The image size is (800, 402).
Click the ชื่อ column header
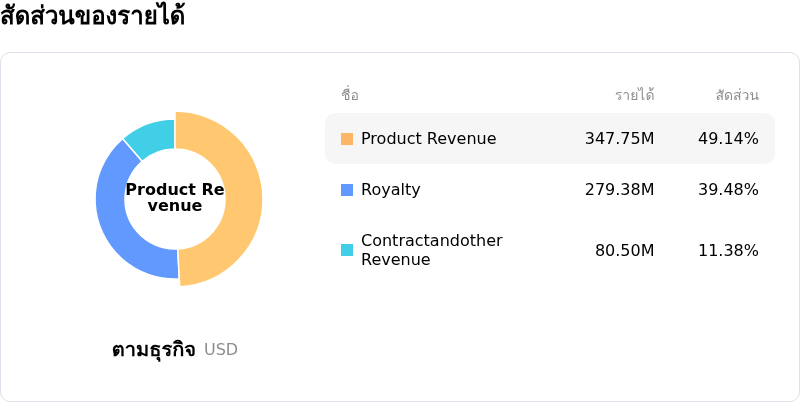(350, 95)
